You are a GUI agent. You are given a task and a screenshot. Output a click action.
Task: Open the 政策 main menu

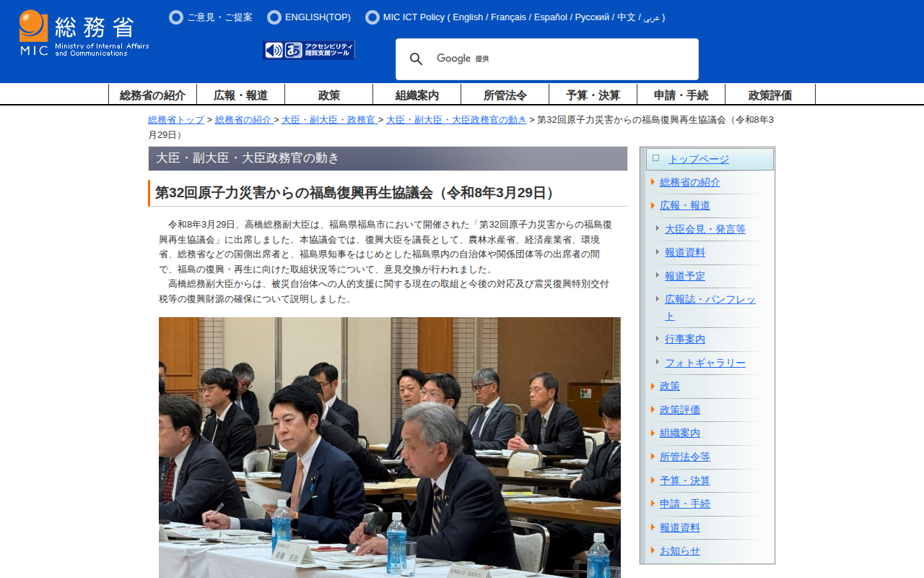328,95
